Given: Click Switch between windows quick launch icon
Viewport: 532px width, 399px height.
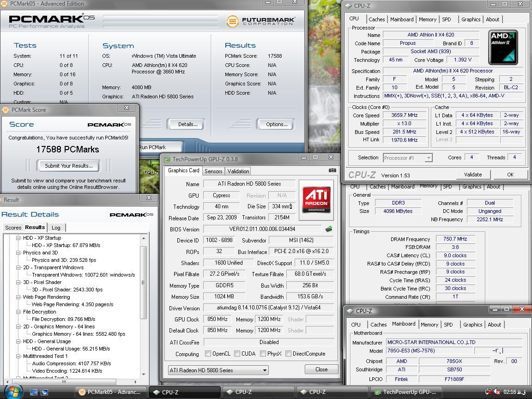Looking at the screenshot, I should tap(44, 392).
